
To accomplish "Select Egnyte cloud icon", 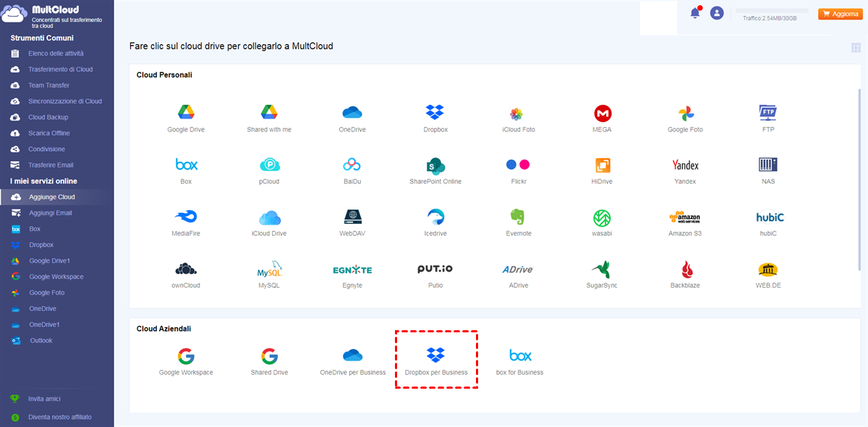I will [352, 269].
